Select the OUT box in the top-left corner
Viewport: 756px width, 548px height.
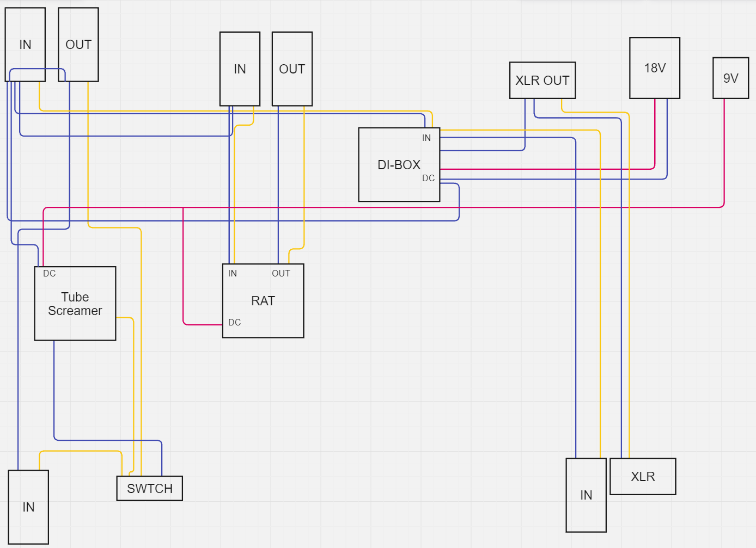pos(78,45)
